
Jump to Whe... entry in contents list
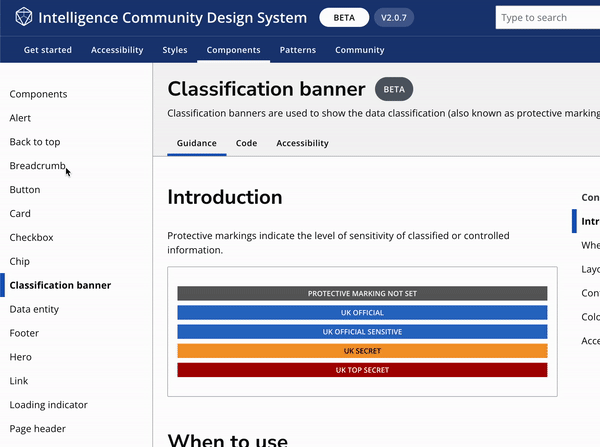pos(590,245)
